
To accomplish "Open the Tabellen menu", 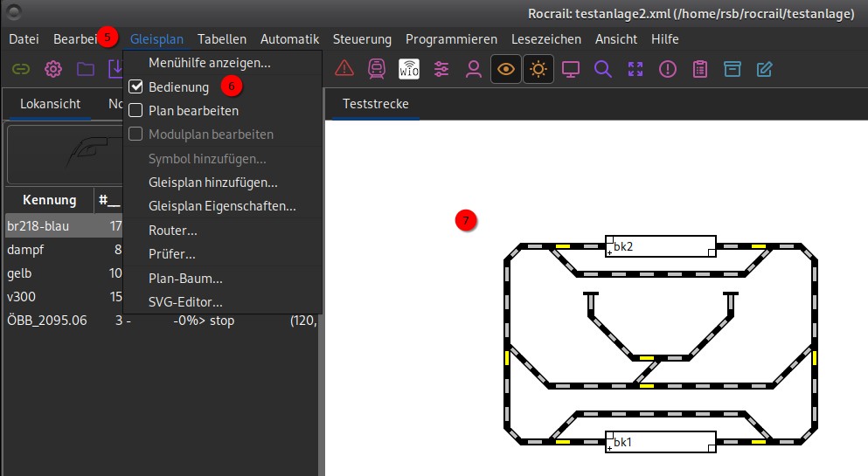I will [222, 39].
